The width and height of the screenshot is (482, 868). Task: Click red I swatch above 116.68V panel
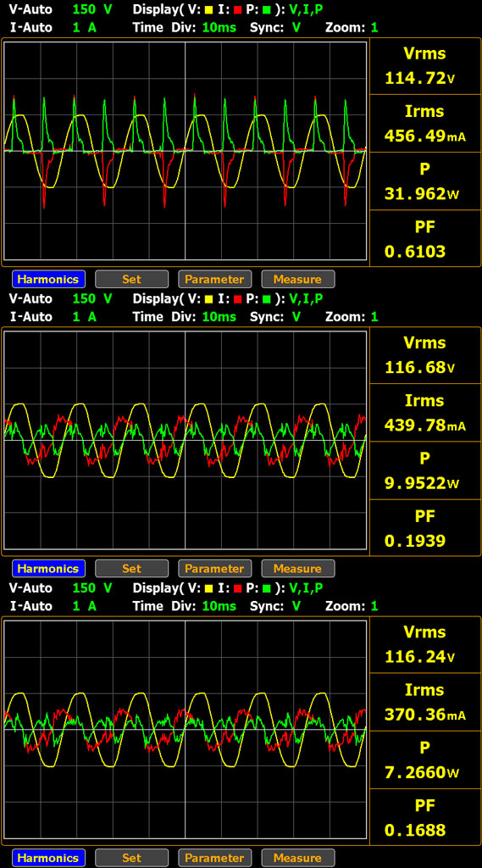(x=238, y=299)
